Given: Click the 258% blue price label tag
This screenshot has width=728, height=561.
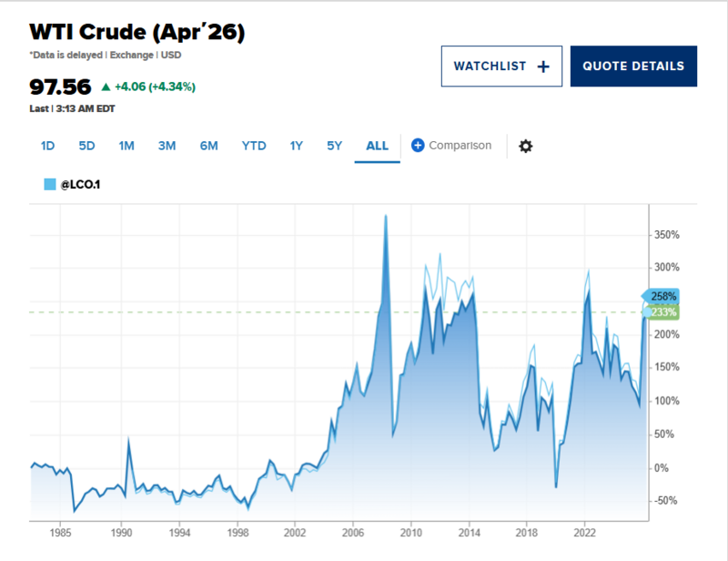Looking at the screenshot, I should [x=663, y=296].
